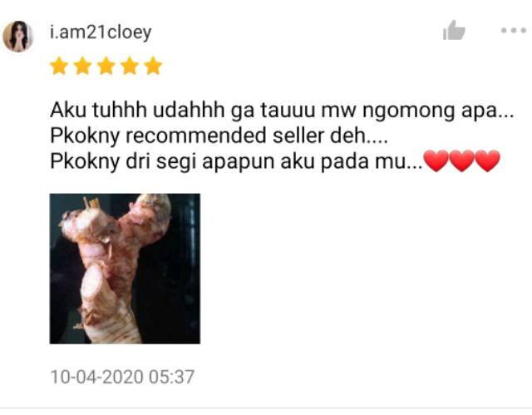Select the "recommended seller deh" line
Screen dimensions: 532x415
tap(219, 136)
